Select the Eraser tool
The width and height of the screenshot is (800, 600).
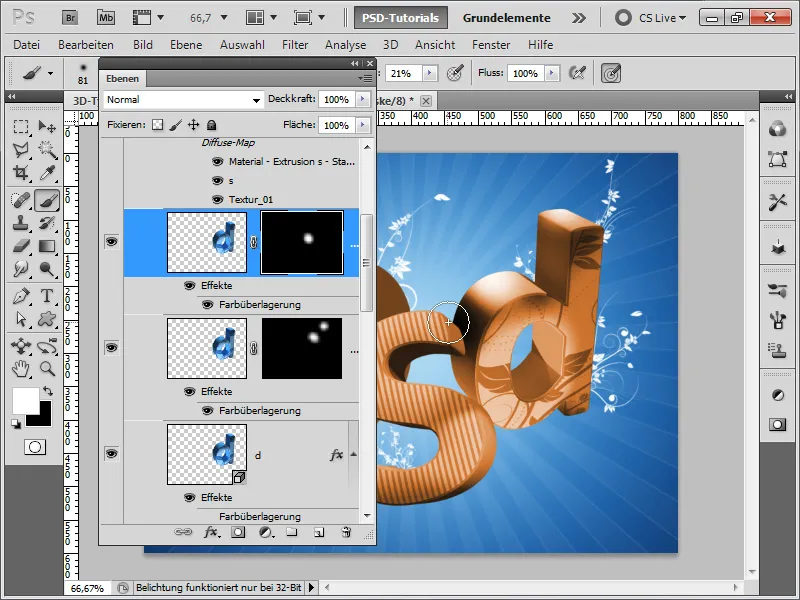tap(20, 246)
